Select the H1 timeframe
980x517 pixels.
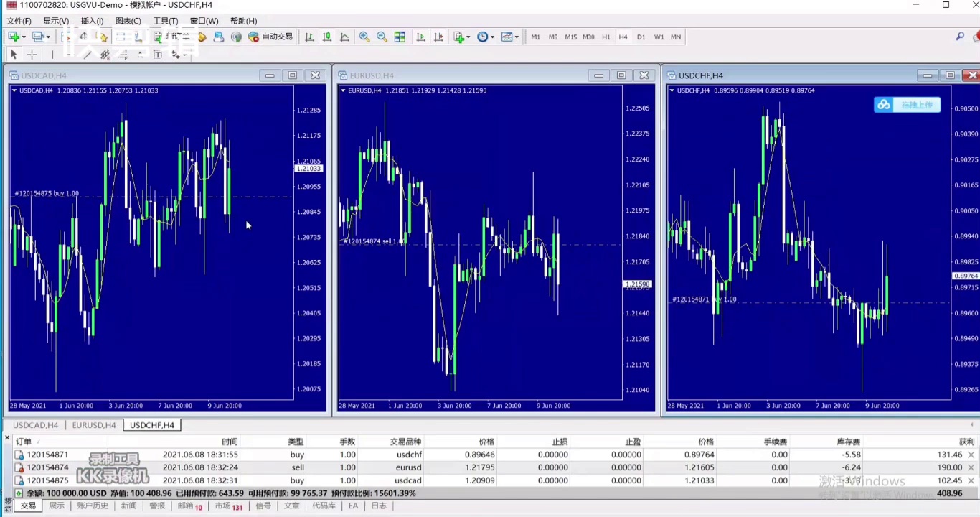(x=606, y=37)
